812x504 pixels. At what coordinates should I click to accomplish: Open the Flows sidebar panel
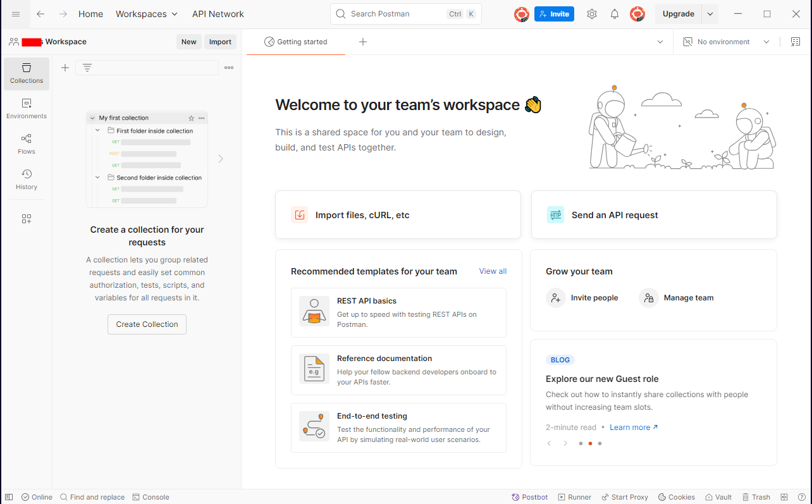coord(27,144)
